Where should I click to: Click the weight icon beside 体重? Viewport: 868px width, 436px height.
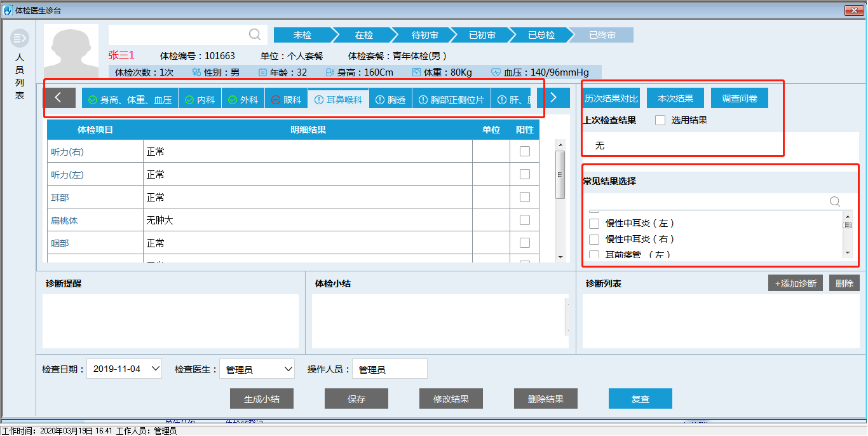pos(416,72)
